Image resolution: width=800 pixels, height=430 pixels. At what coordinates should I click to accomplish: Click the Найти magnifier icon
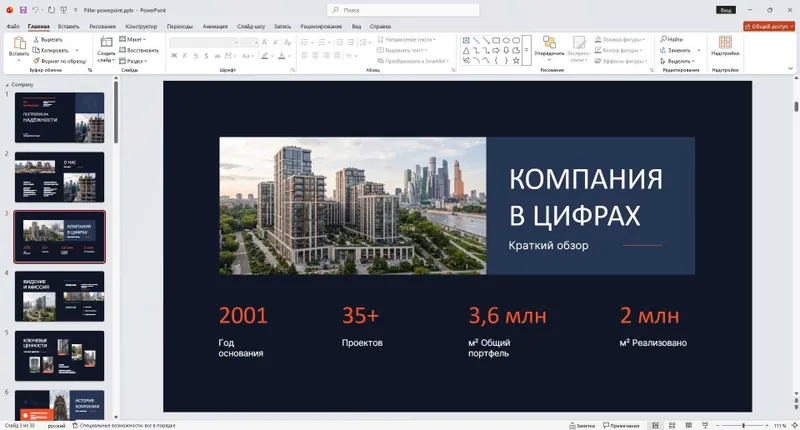pos(663,39)
